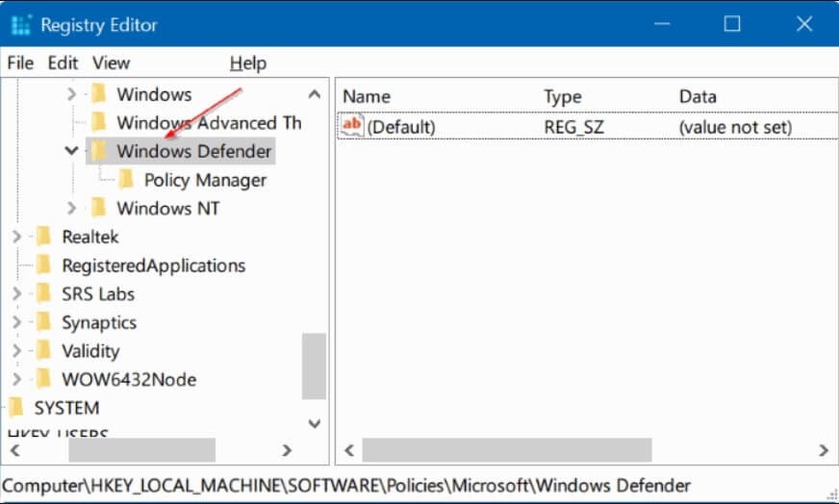
Task: Select the Windows tree key
Action: pyautogui.click(x=154, y=94)
